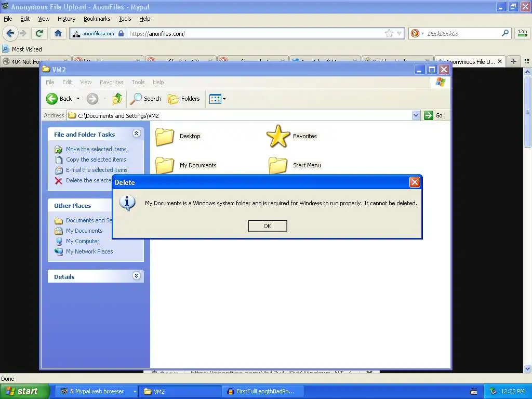Close the Delete dialog with the red X
The image size is (532, 399).
click(x=414, y=182)
